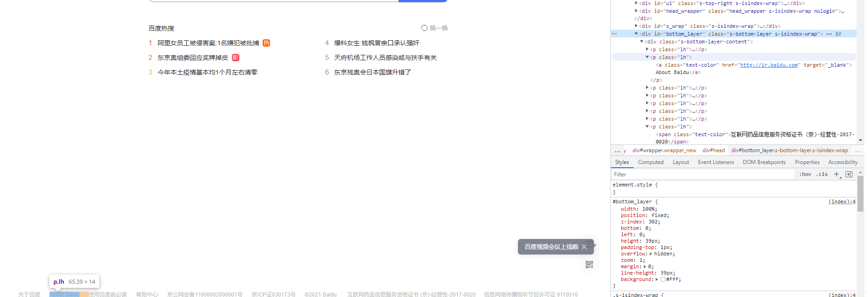Collapse the s-bottom-layer-content div node

tap(642, 42)
